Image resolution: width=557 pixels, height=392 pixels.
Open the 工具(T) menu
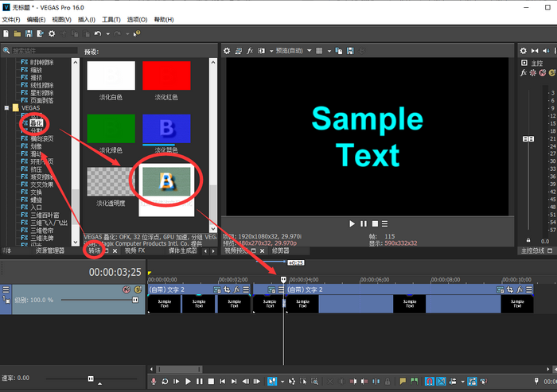111,19
